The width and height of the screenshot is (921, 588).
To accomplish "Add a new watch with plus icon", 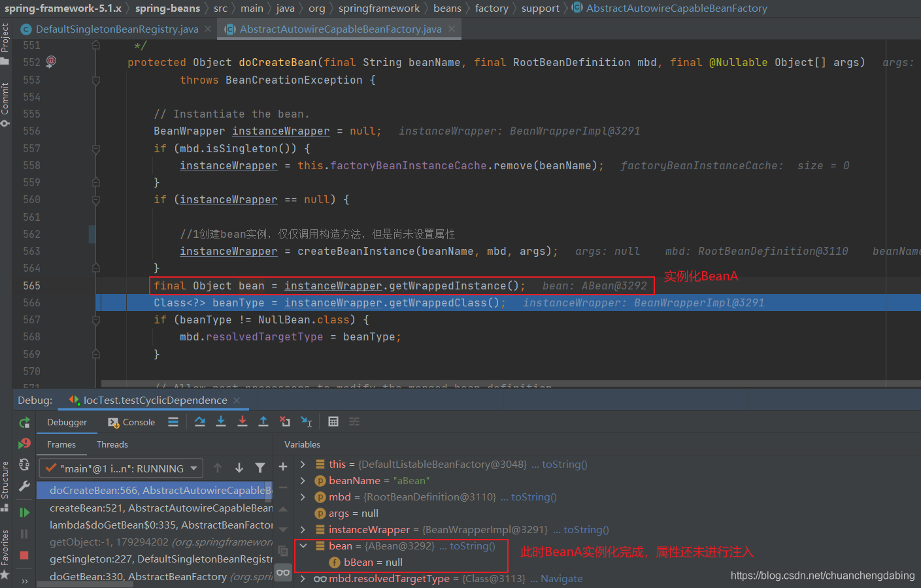I will point(283,466).
